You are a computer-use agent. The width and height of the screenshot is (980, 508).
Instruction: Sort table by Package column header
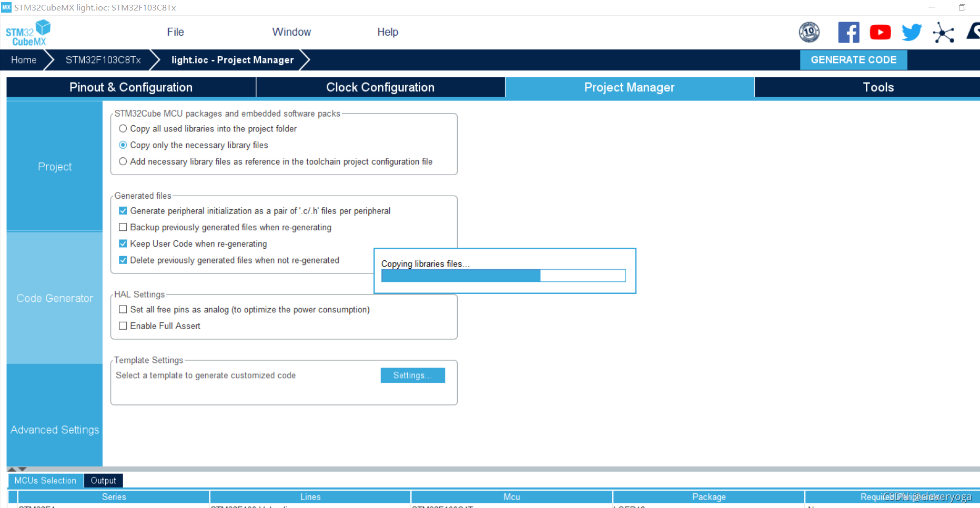pyautogui.click(x=709, y=497)
